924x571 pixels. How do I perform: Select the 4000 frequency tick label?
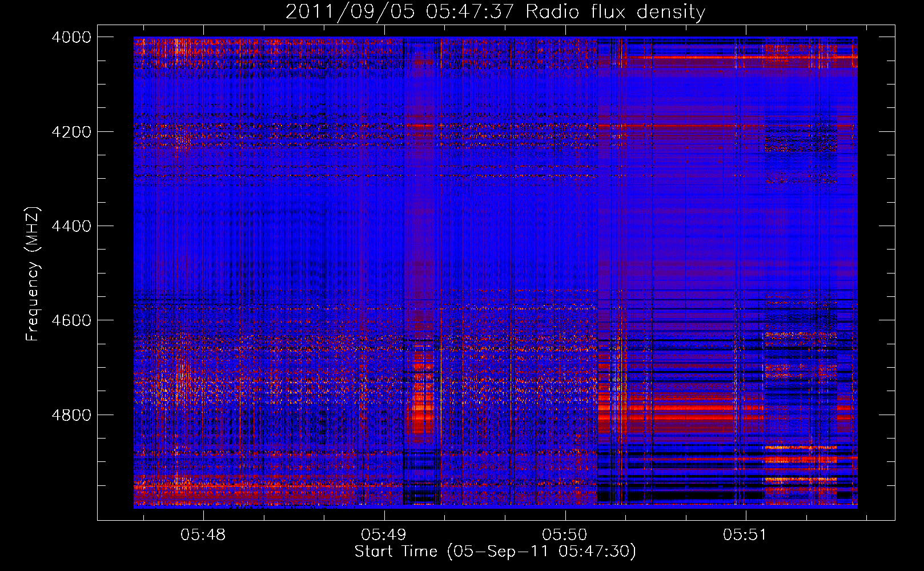[x=71, y=37]
